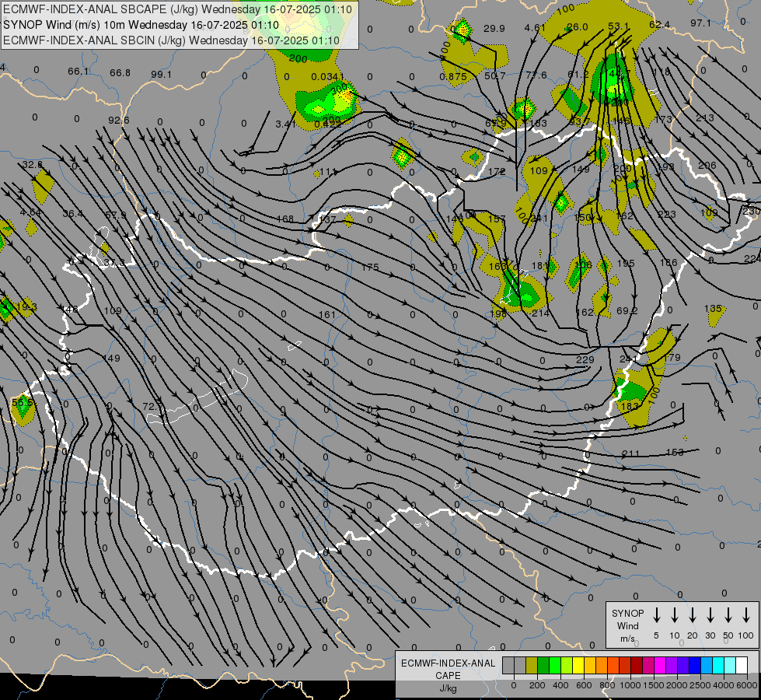Image resolution: width=761 pixels, height=700 pixels.
Task: Pick the pure yellow CAPE legend swatch
Action: pyautogui.click(x=578, y=666)
